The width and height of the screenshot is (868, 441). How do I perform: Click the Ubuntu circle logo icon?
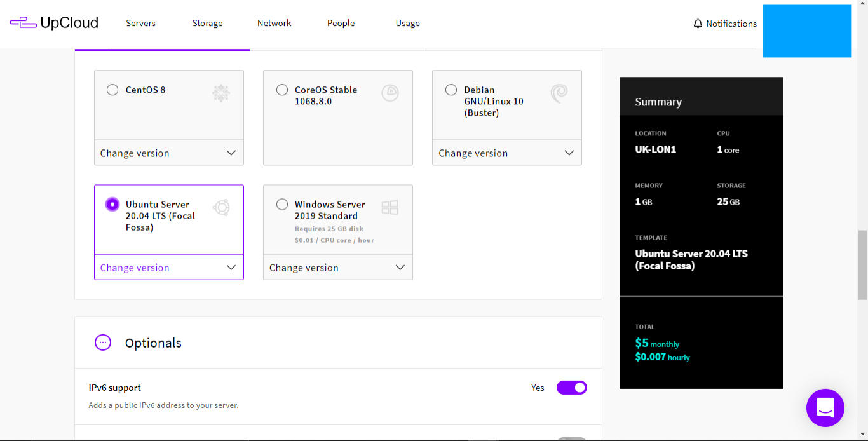coord(220,208)
